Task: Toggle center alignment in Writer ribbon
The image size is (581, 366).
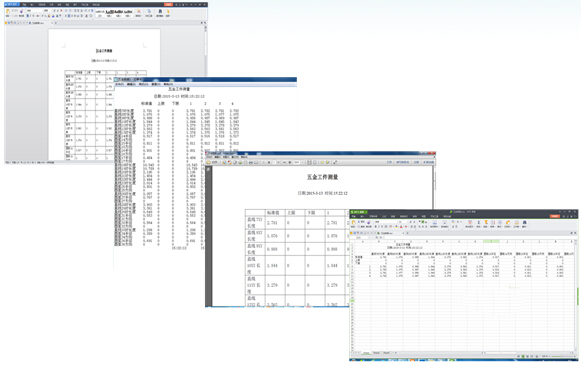Action: [69, 16]
